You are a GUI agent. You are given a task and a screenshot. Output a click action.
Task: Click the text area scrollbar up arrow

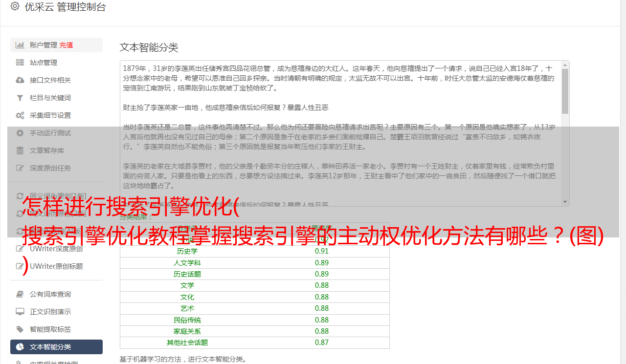click(565, 64)
